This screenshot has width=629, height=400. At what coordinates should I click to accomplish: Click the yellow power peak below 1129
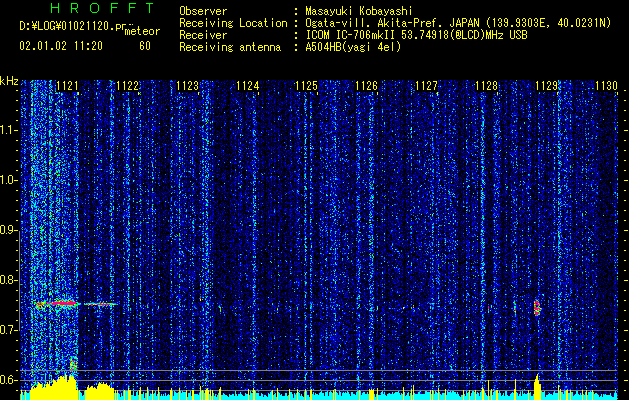538,386
